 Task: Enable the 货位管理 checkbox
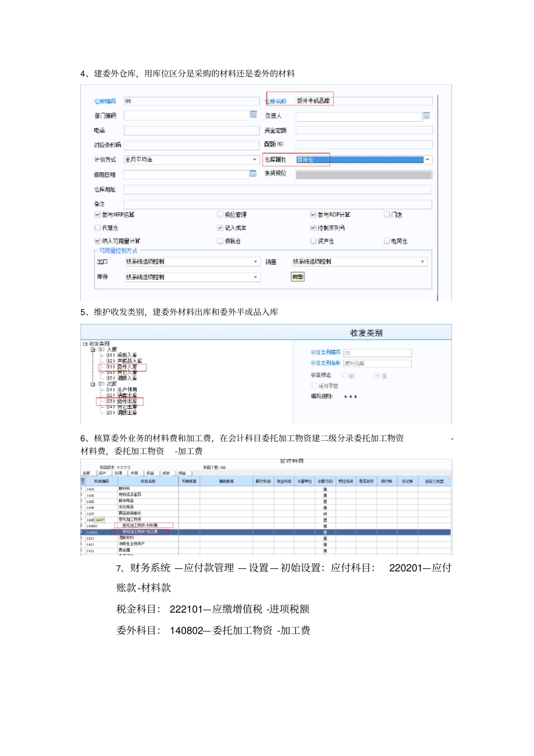coord(220,215)
